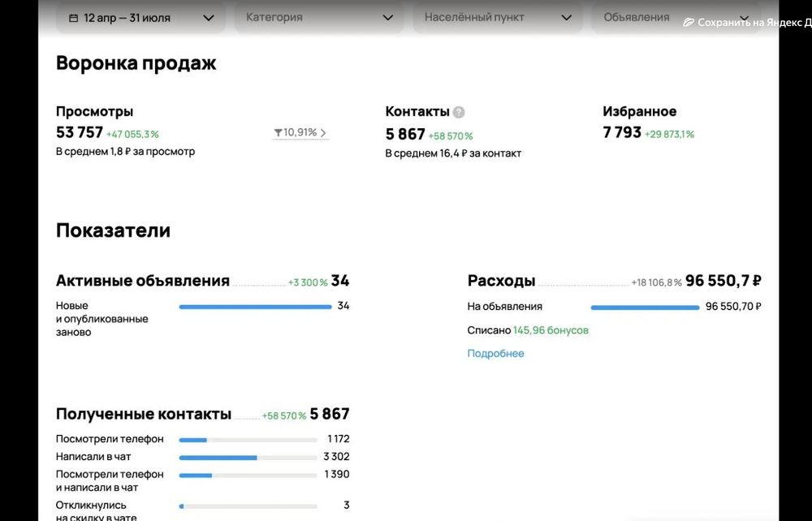Screen dimensions: 812x521
Task: Click the Показатели heading
Action: [x=113, y=230]
